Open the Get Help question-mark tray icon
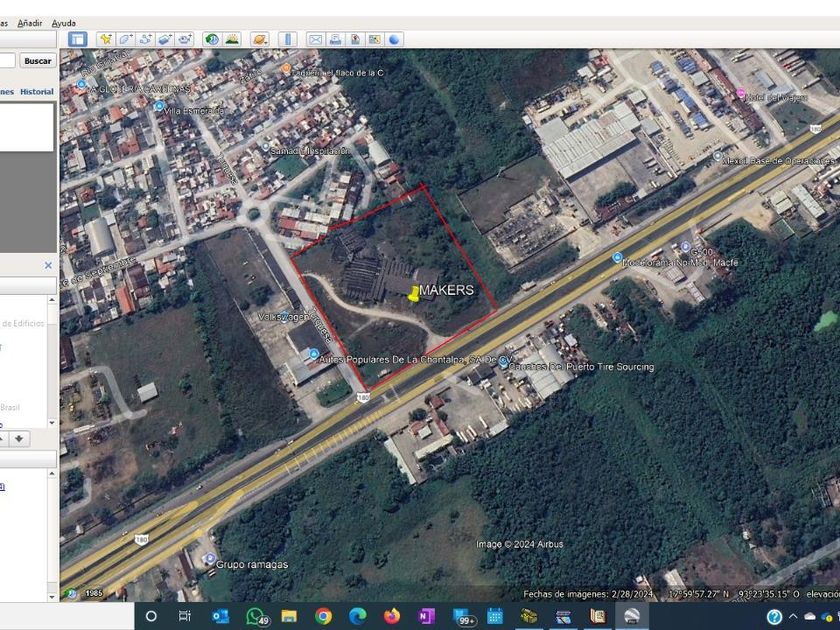The height and width of the screenshot is (630, 840). (x=774, y=617)
